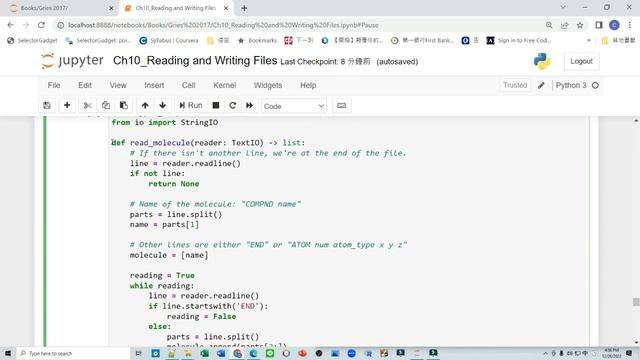Open the View menu
The width and height of the screenshot is (640, 360).
[118, 85]
